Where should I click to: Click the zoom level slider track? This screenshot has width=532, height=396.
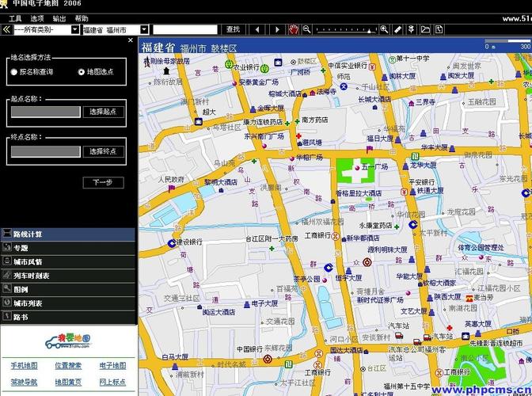pos(345,29)
